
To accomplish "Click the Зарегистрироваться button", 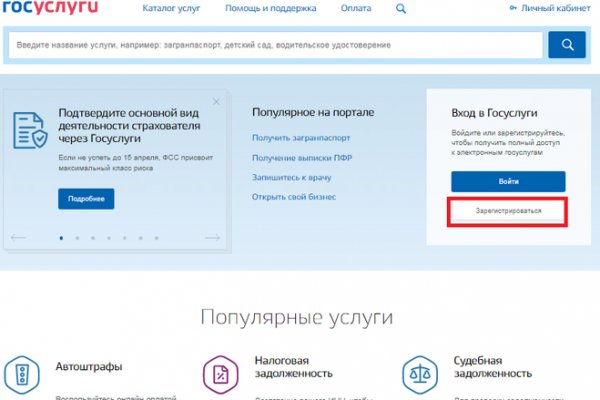I will click(508, 212).
